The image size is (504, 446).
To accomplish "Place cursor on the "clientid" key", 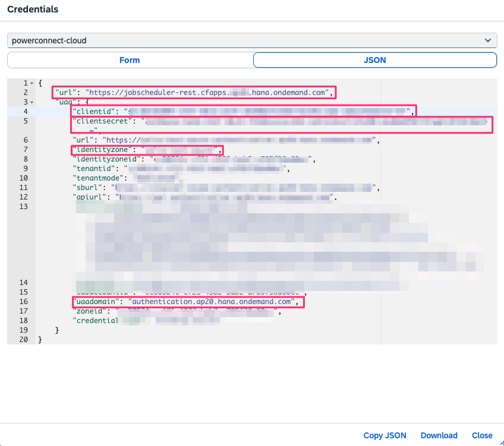I will (x=93, y=112).
